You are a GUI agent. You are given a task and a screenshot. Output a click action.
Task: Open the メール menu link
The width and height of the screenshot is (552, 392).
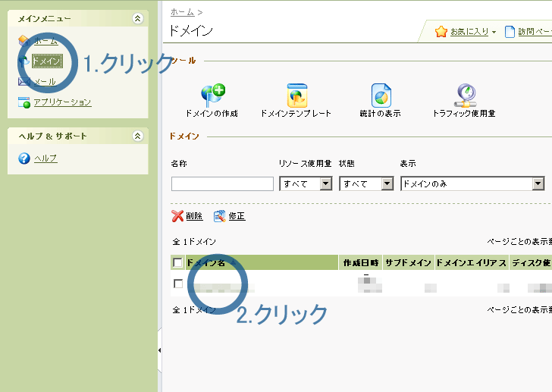pyautogui.click(x=45, y=82)
